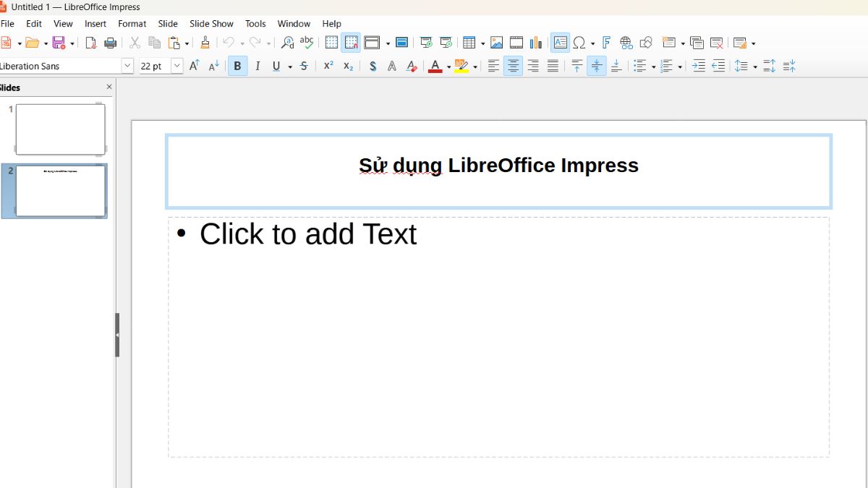
Task: Click the Duplicate Slide icon
Action: (697, 43)
